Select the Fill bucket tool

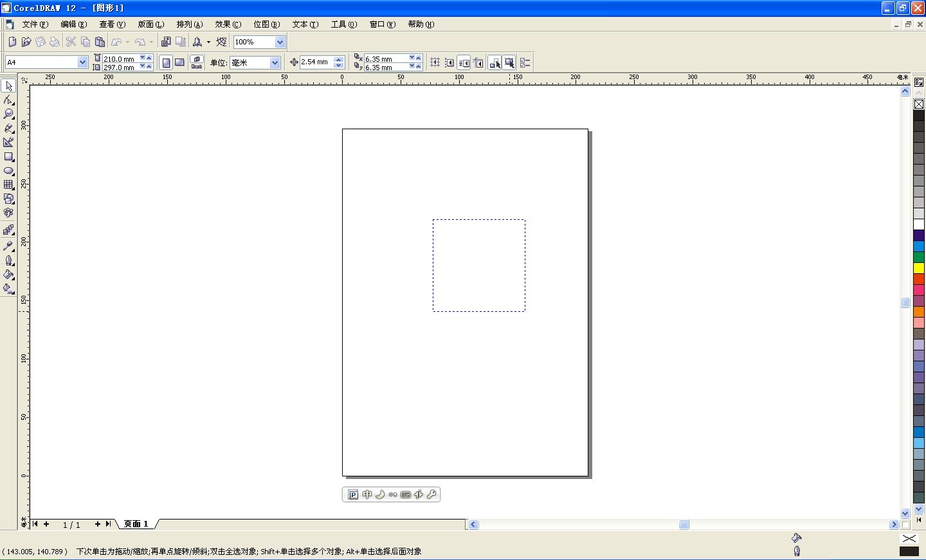(9, 275)
